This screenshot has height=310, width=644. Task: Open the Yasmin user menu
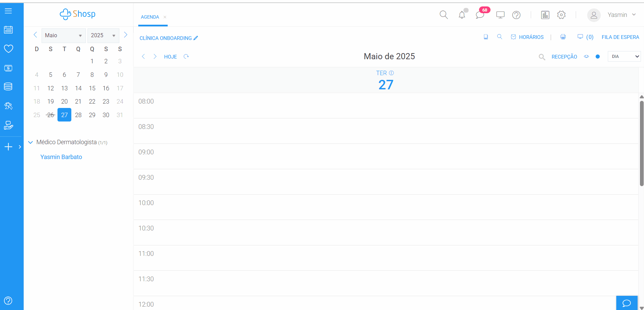(613, 15)
